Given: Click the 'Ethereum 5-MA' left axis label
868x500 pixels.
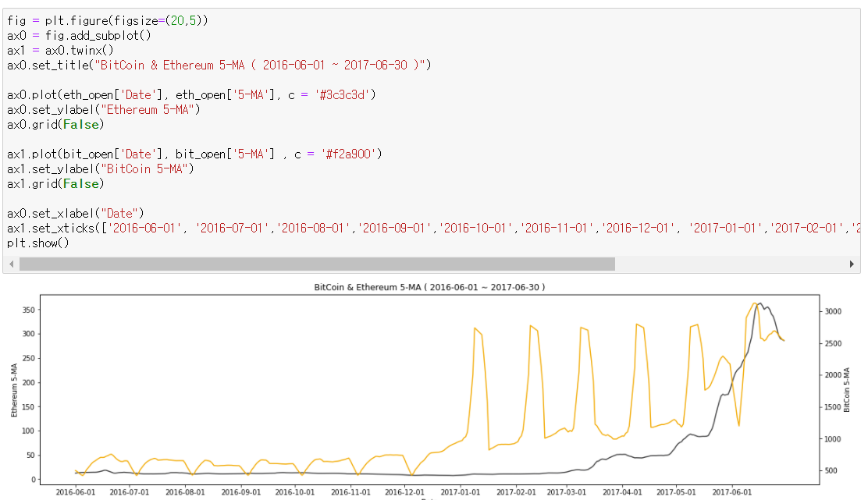Looking at the screenshot, I should (x=14, y=390).
